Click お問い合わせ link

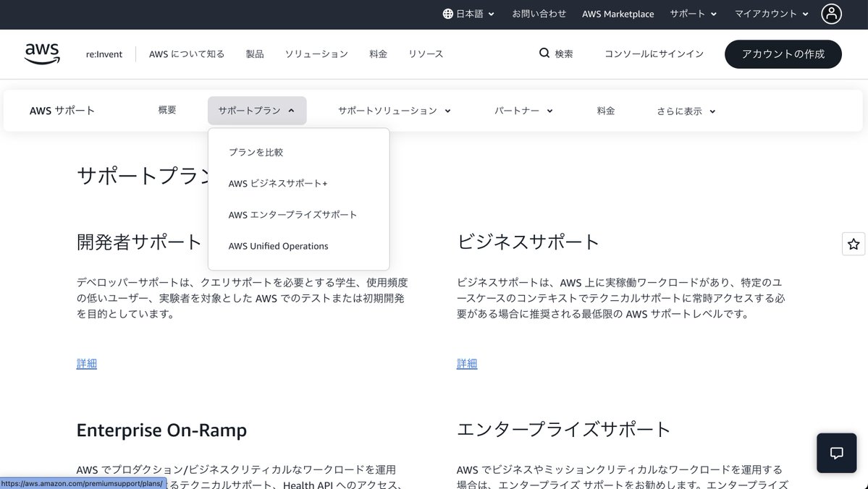[x=539, y=14]
